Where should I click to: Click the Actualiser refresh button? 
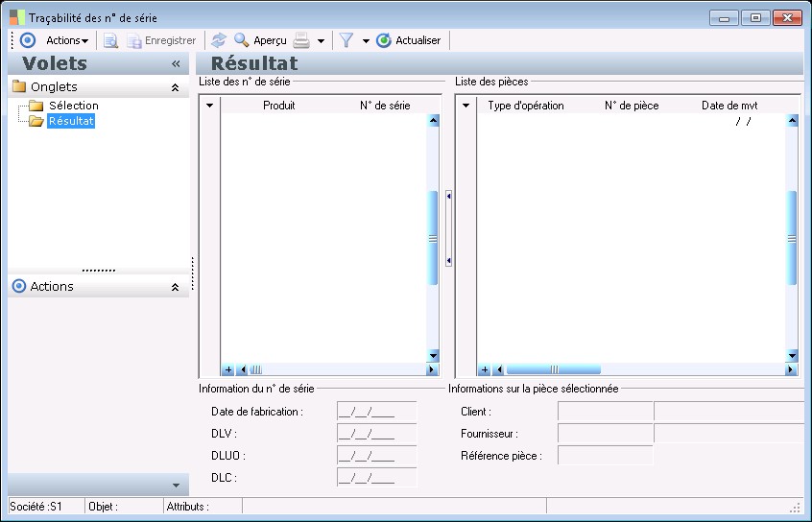(x=409, y=40)
